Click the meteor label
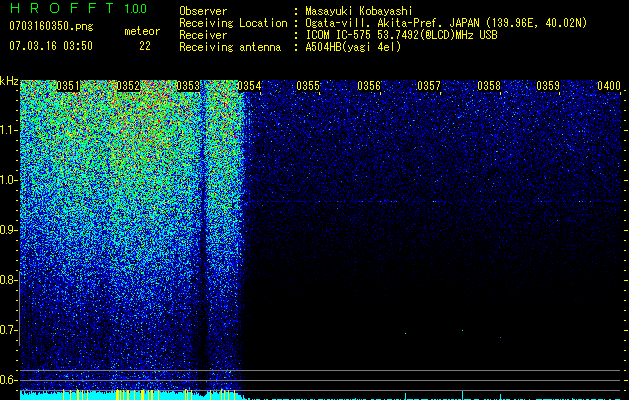Screen dimensions: 629x400 (x=142, y=31)
